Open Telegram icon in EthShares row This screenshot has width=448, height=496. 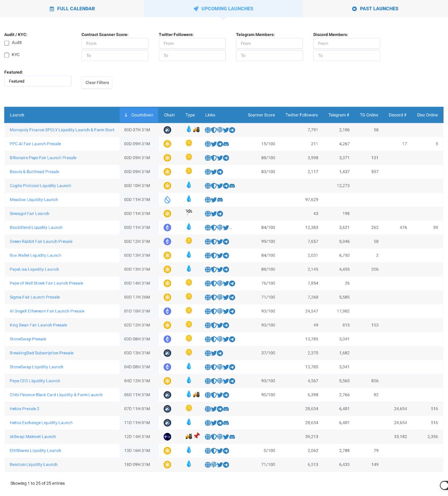[226, 451]
